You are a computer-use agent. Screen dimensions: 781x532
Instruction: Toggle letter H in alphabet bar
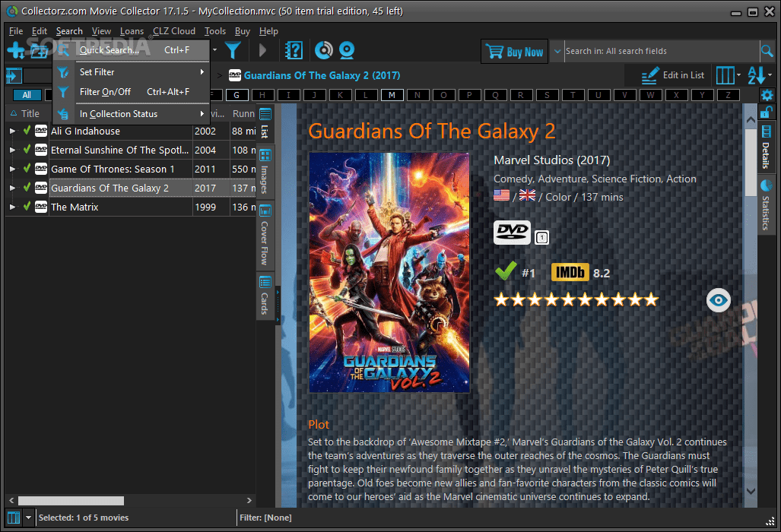coord(262,95)
